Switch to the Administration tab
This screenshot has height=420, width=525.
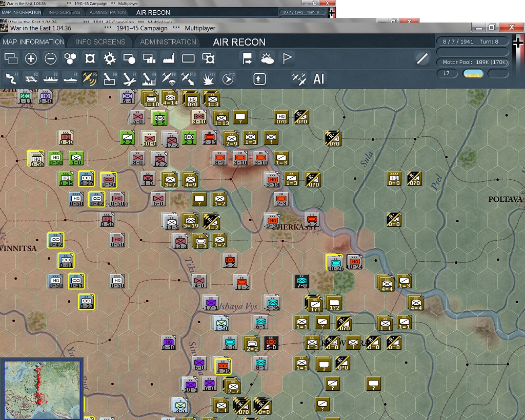(x=168, y=42)
